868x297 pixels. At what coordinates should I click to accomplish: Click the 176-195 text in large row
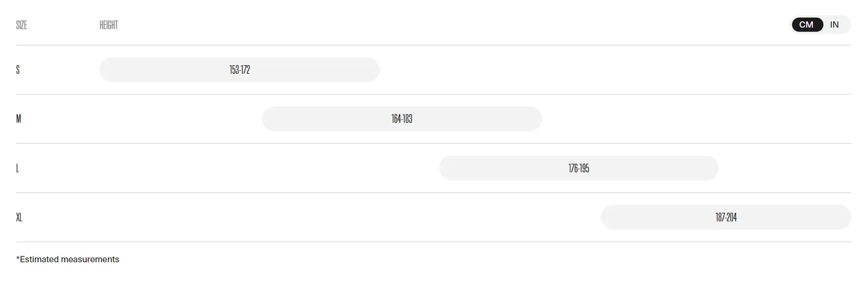[579, 168]
